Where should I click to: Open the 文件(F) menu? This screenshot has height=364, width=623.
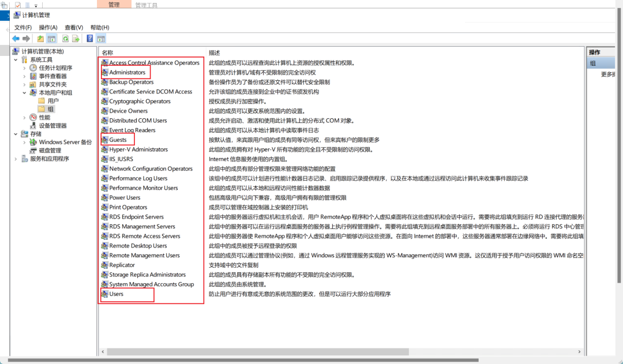tap(23, 28)
